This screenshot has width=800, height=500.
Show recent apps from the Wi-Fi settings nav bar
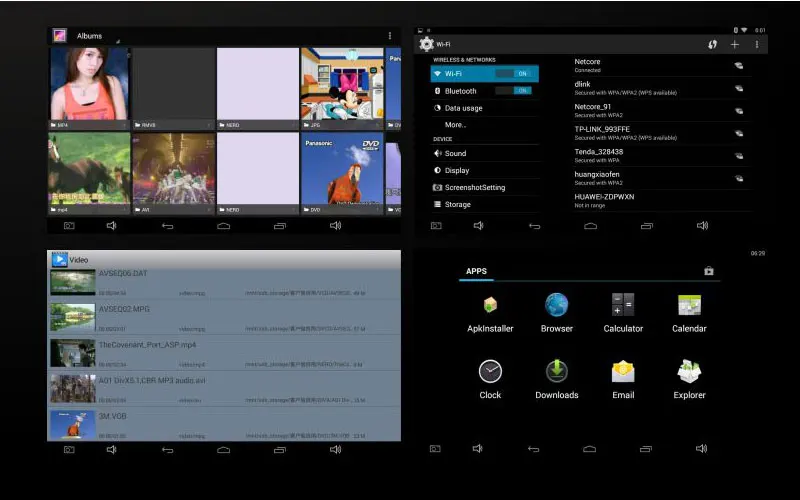pos(646,226)
